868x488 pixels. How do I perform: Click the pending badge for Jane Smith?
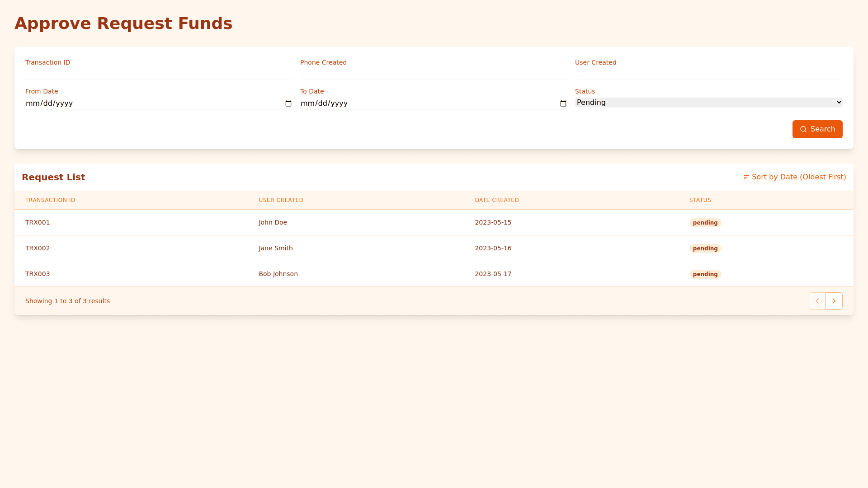[x=705, y=249]
